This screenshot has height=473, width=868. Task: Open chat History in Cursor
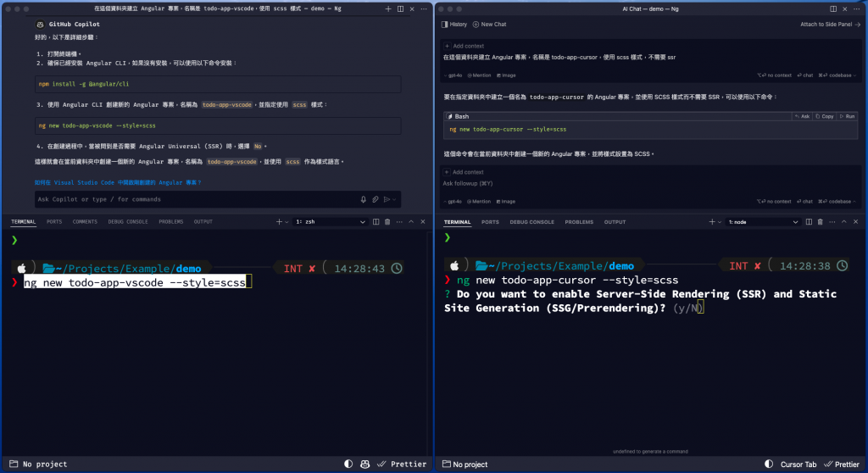(x=454, y=25)
